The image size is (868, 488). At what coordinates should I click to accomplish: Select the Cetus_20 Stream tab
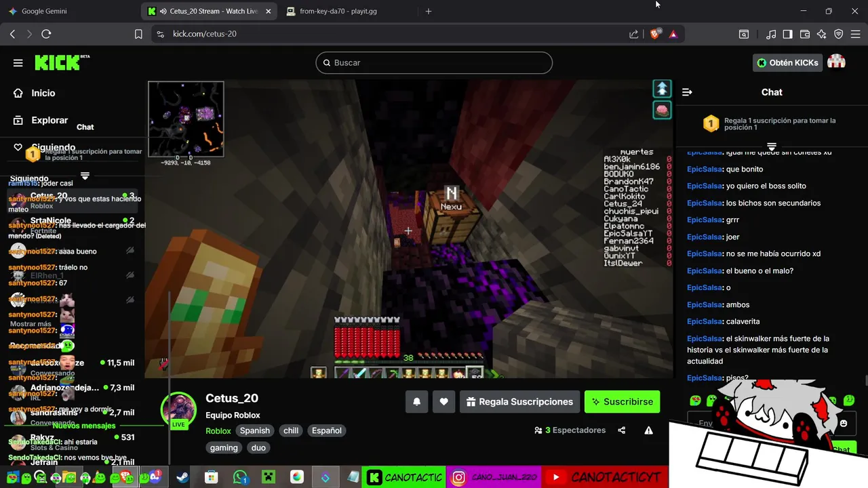click(x=210, y=12)
